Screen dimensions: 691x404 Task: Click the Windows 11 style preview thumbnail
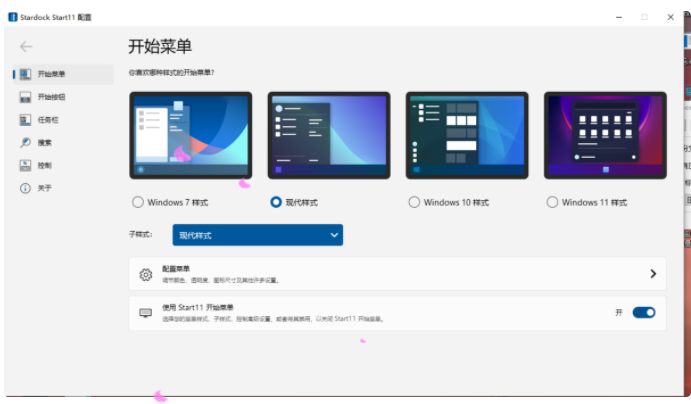(605, 135)
